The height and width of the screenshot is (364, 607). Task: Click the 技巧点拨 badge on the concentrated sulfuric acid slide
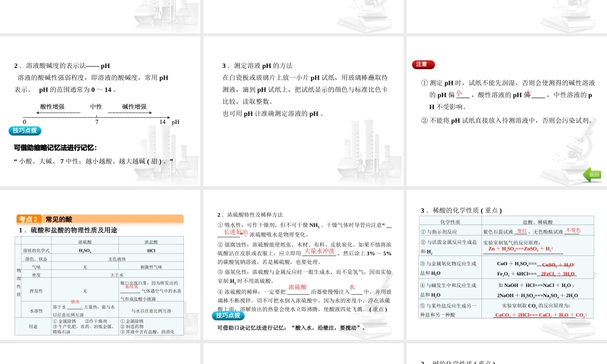click(228, 315)
